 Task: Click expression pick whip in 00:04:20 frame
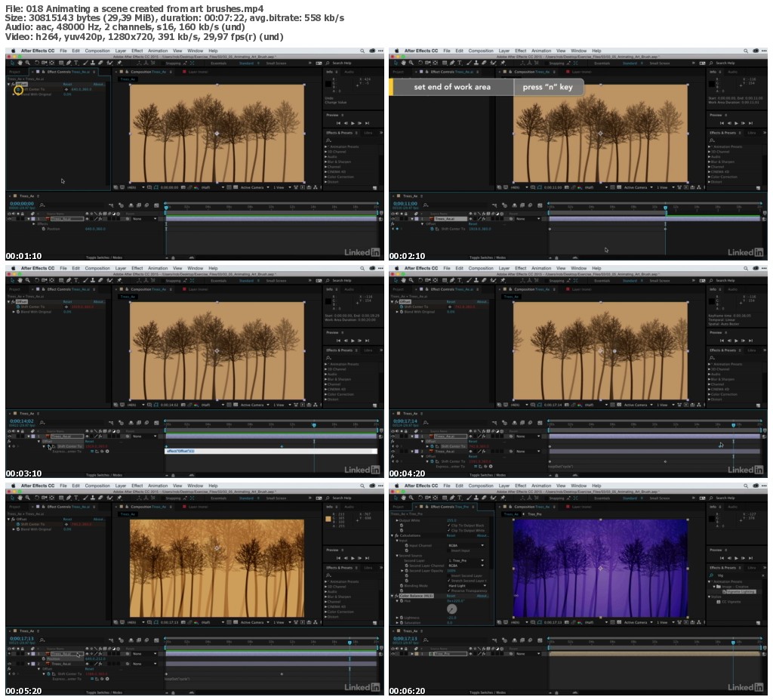[485, 467]
